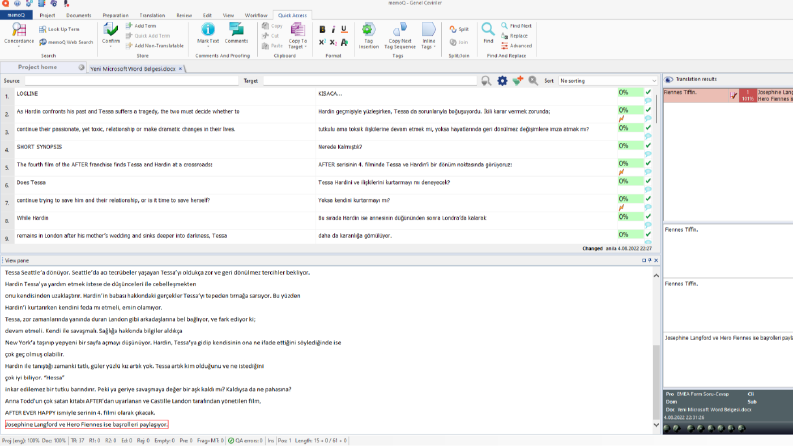Click confirmed checkmark on SHORT SYNOPSIS row
Viewport: 793px width, 446px height.
[x=648, y=145]
